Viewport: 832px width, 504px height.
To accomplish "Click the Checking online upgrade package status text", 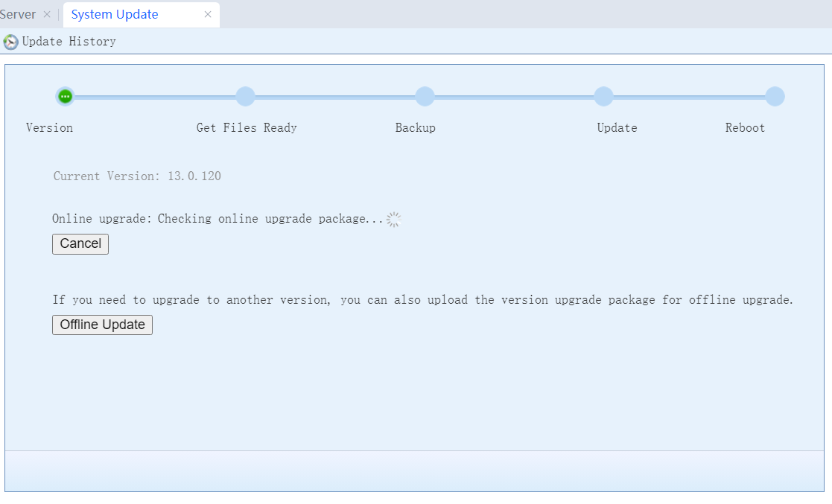I will tap(270, 219).
